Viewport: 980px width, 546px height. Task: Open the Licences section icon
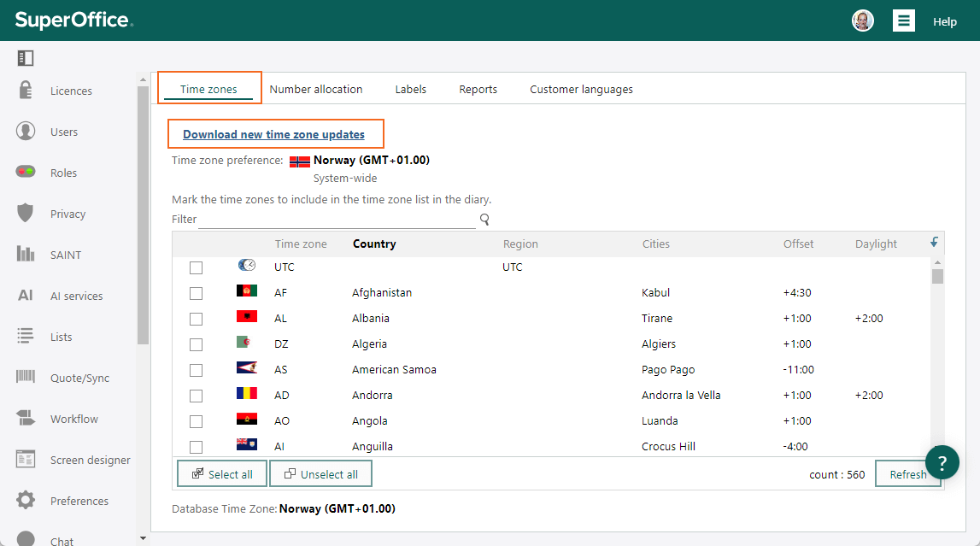coord(26,91)
